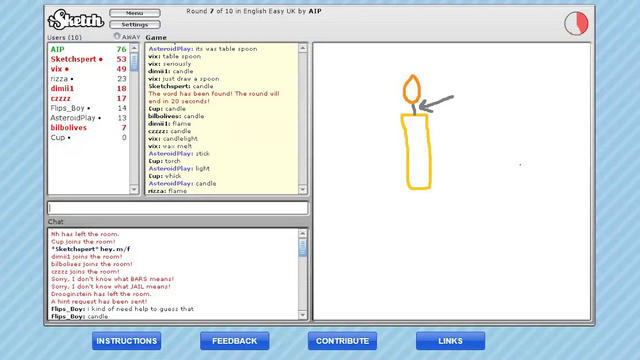Screen dimensions: 640x360
Task: Click 'Drooginstein has left the room.' line
Action: (101, 294)
